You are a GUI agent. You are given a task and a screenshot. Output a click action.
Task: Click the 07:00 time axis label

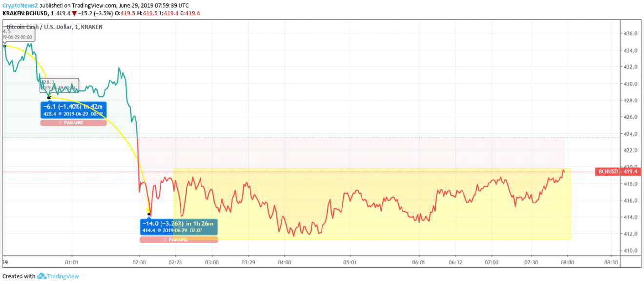click(x=492, y=262)
